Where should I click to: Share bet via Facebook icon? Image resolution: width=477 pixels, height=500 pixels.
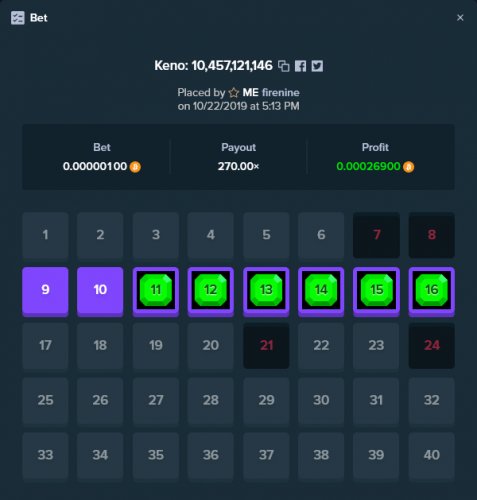[x=300, y=66]
